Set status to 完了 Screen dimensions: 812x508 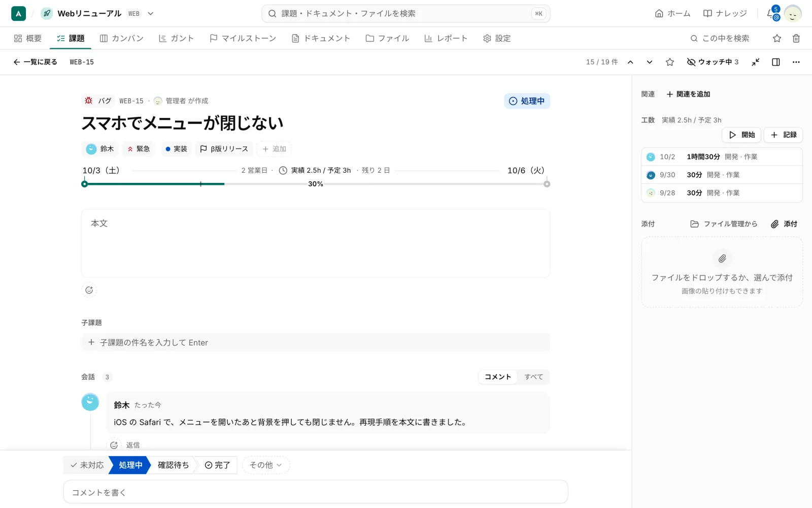[217, 465]
